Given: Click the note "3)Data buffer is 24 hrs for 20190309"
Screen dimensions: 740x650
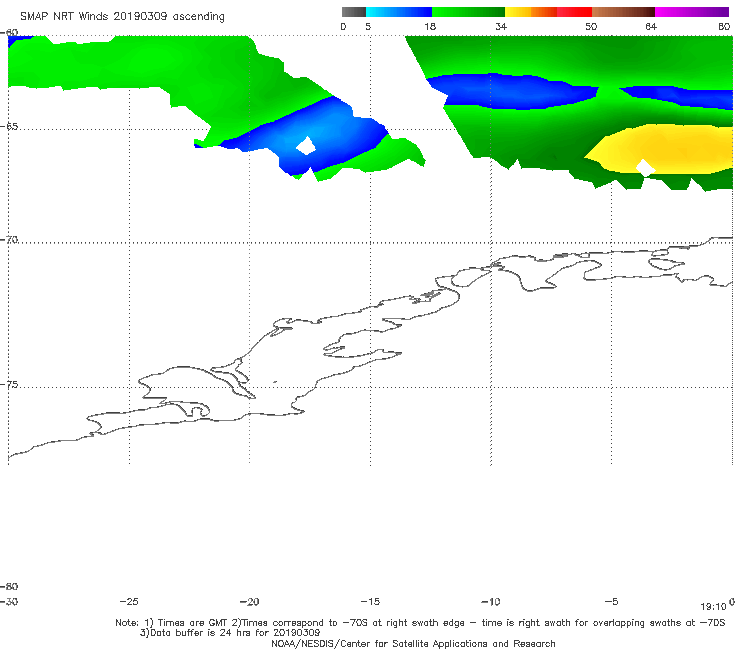Looking at the screenshot, I should tap(230, 633).
